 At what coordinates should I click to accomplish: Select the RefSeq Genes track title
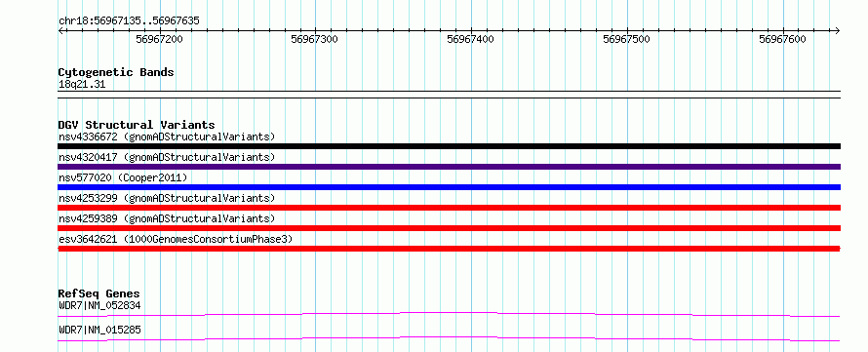pos(99,293)
